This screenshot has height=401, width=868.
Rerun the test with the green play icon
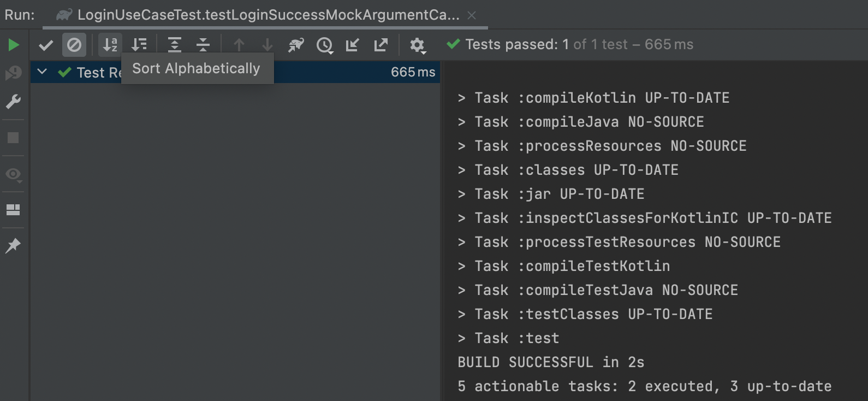point(14,45)
